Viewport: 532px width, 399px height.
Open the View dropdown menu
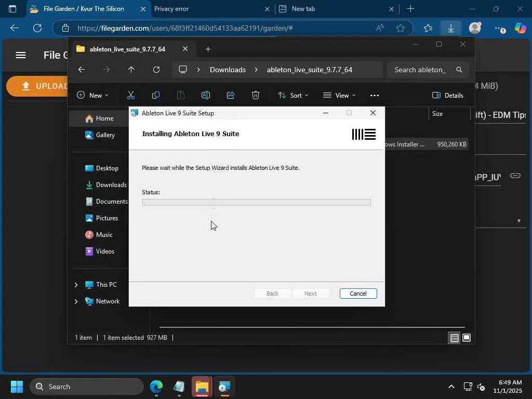click(x=339, y=96)
